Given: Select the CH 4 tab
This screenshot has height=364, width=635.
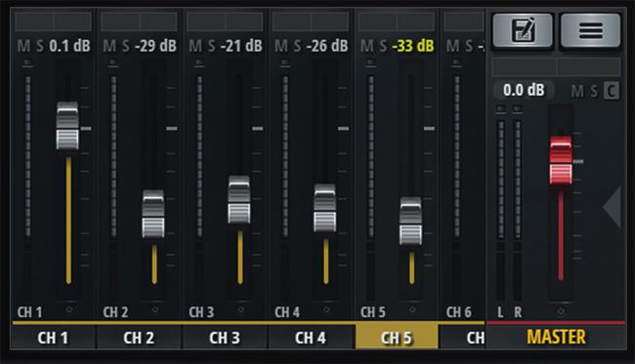Looking at the screenshot, I should [x=311, y=338].
